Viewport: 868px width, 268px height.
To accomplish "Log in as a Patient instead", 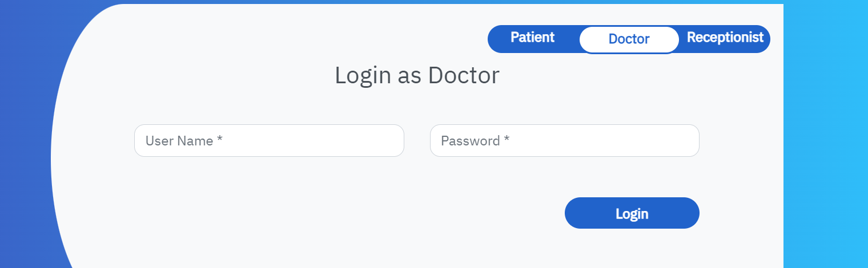I will tap(532, 38).
